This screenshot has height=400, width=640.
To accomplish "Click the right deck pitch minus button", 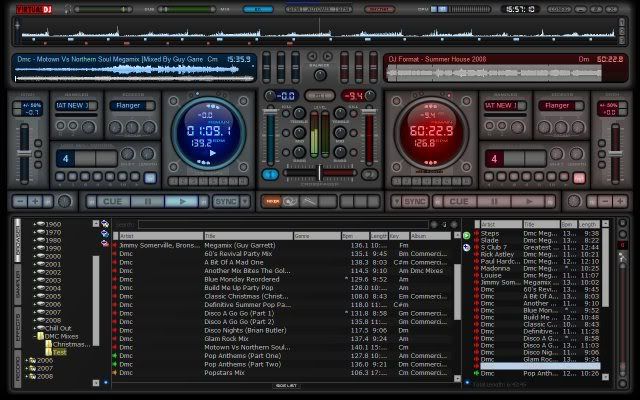I will coord(605,201).
